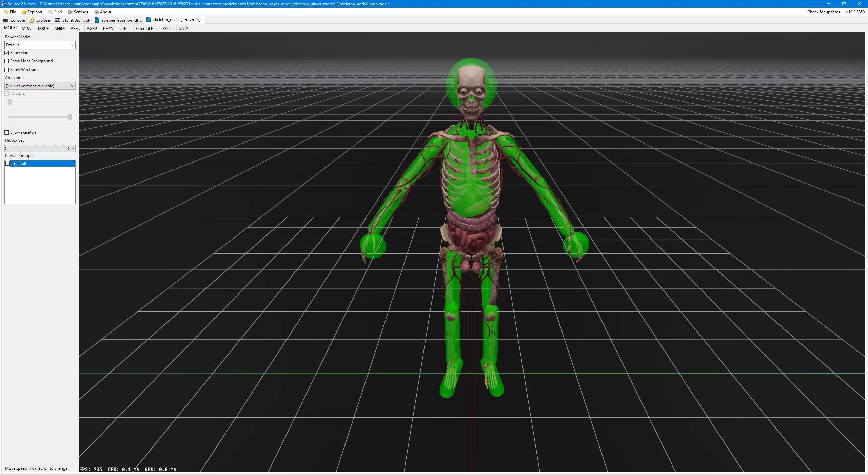Enable Show skeleton checkbox

[x=7, y=133]
